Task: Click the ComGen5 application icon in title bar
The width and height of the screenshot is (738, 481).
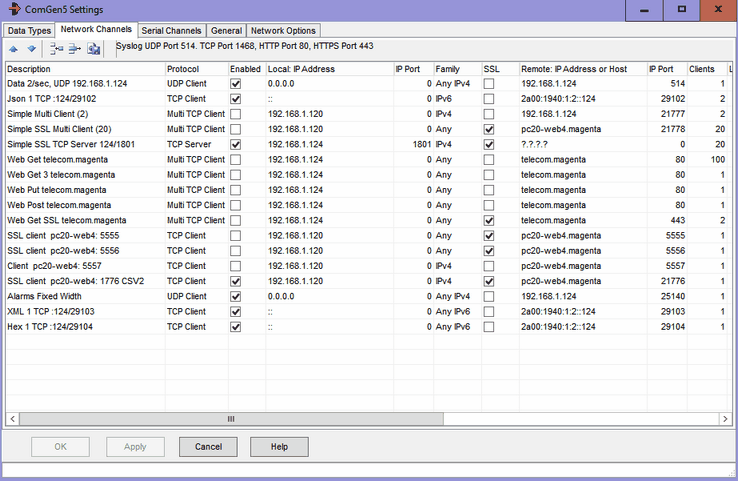Action: pos(11,10)
